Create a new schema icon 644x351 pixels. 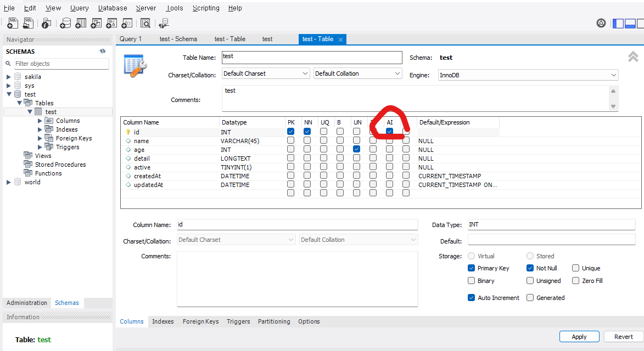(x=65, y=23)
